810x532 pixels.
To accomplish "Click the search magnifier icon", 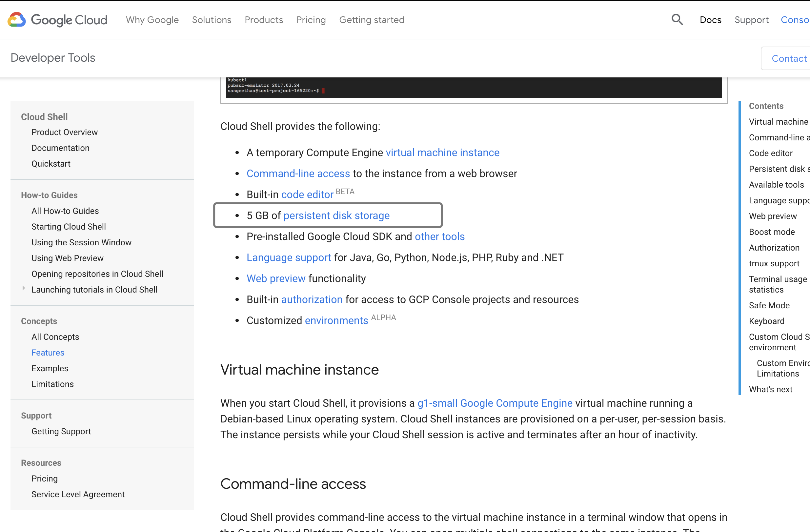I will point(677,20).
